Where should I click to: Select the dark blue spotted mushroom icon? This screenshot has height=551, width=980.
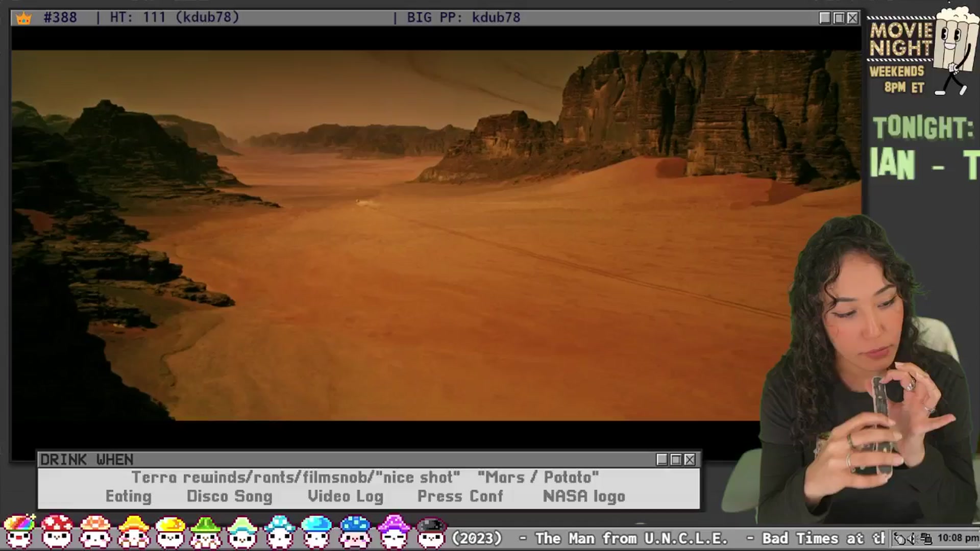tap(355, 531)
